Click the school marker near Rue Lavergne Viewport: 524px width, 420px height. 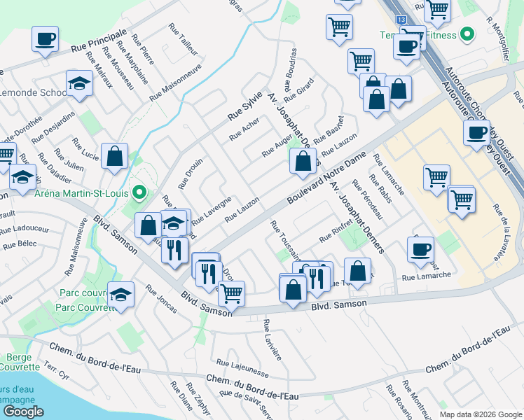[174, 223]
